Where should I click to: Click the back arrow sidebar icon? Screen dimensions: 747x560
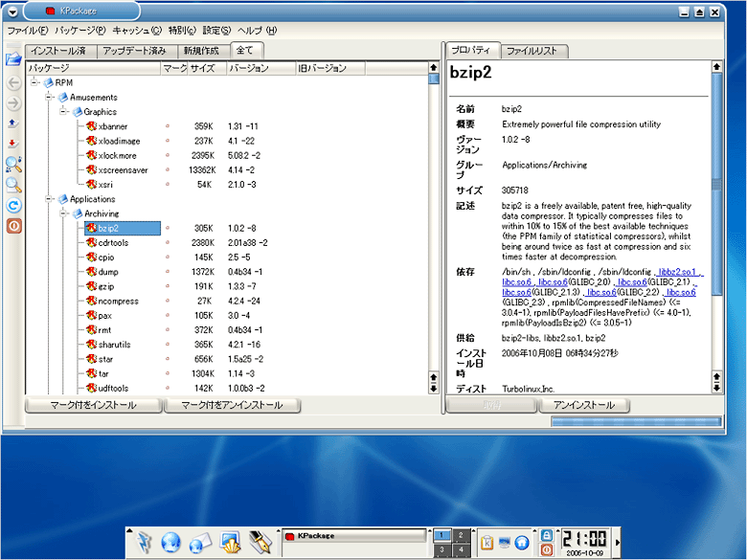(x=13, y=83)
